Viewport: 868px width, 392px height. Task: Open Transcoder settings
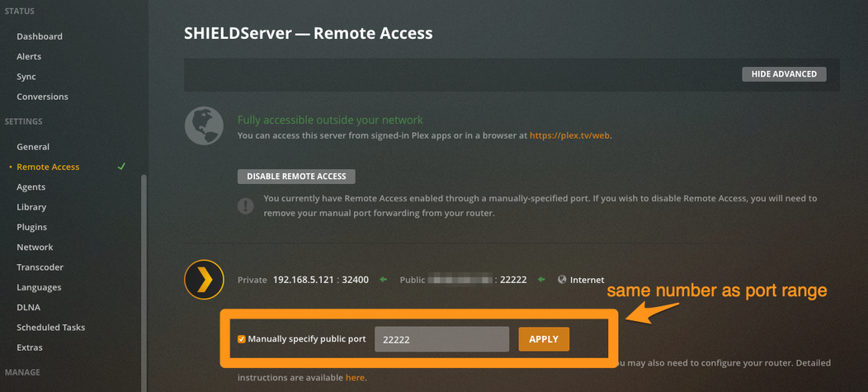coord(40,267)
